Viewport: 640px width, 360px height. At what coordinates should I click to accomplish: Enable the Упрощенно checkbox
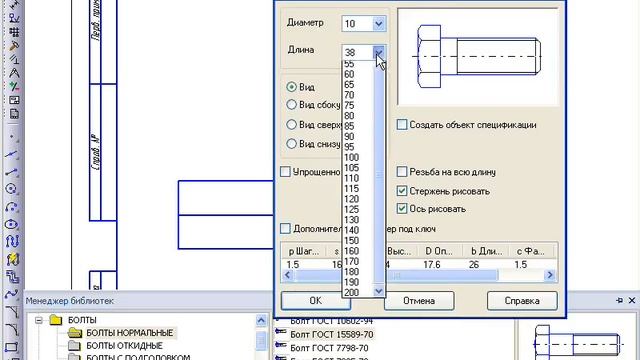pyautogui.click(x=286, y=171)
